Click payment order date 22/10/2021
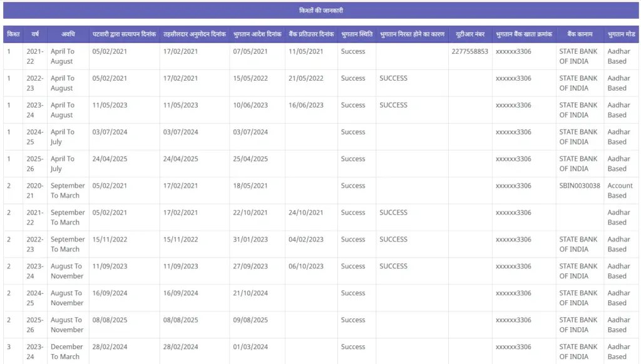Screen dimensions: 641x364 pos(250,213)
